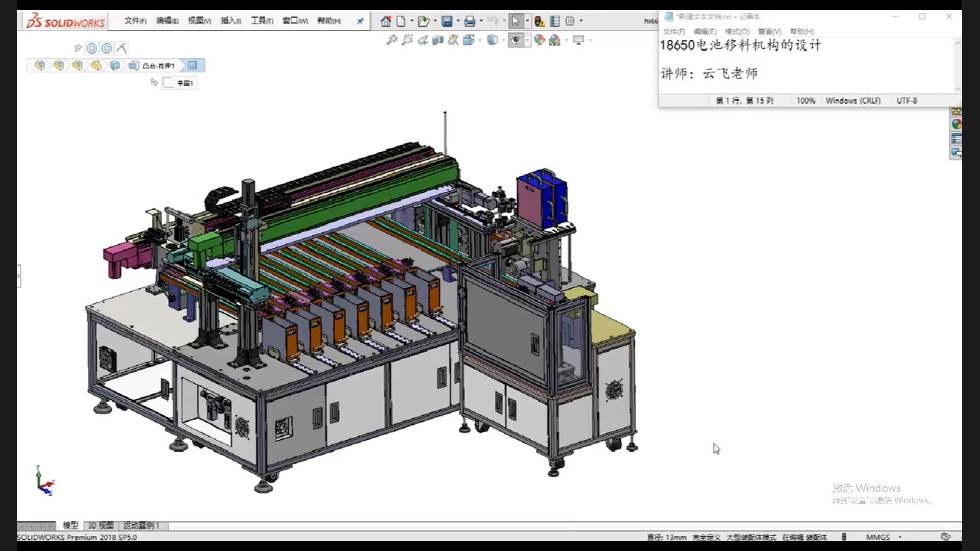Select 草图1 sketch below breadcrumb

pos(179,83)
